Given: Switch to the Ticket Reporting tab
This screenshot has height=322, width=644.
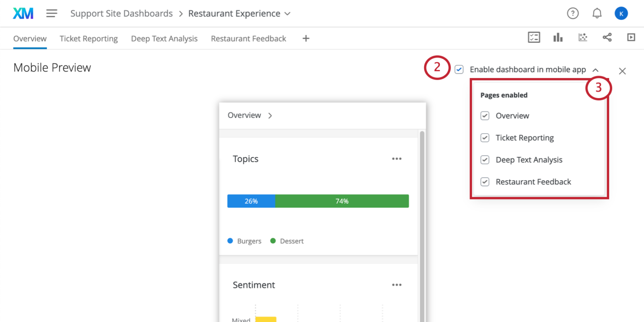Looking at the screenshot, I should [88, 39].
